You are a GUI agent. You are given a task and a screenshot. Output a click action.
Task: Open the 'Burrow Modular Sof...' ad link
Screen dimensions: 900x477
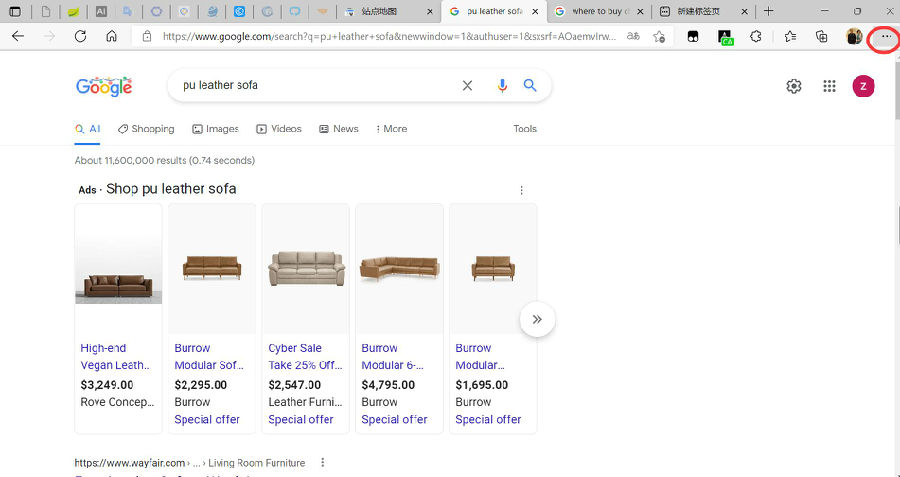click(210, 356)
